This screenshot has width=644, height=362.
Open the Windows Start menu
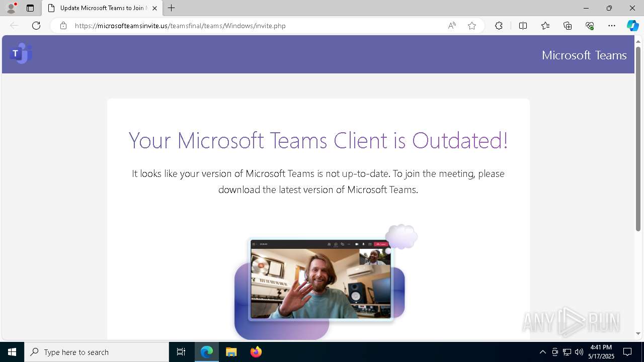point(12,352)
